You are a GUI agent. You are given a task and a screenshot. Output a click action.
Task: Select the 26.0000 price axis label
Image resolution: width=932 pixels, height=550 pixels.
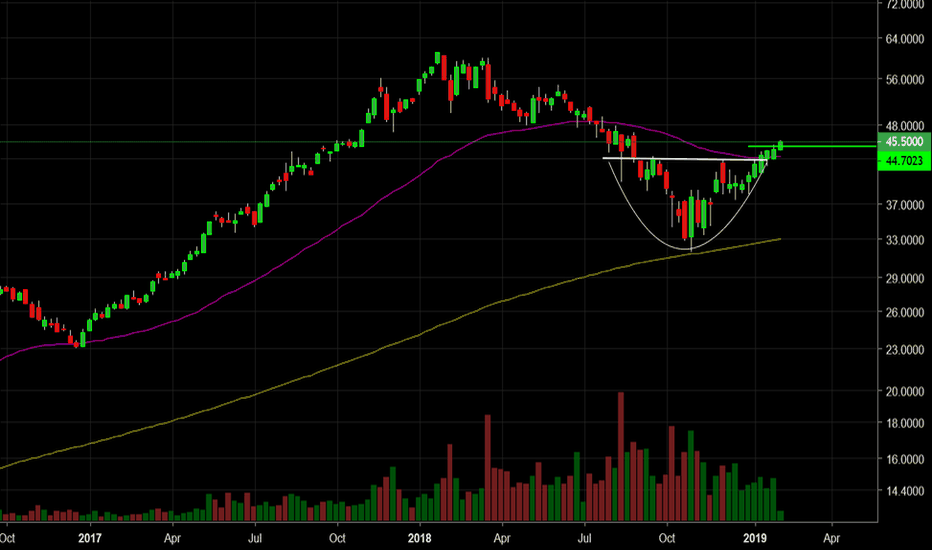(905, 312)
